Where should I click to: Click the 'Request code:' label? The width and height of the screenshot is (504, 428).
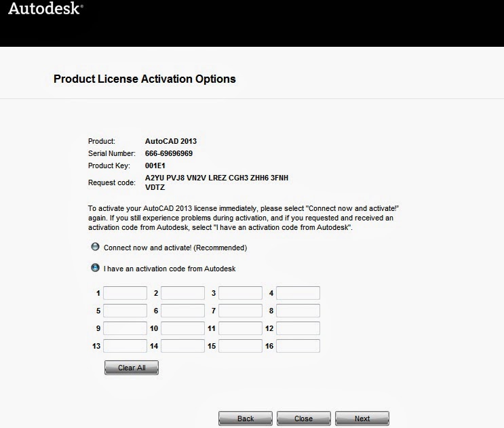tap(111, 182)
